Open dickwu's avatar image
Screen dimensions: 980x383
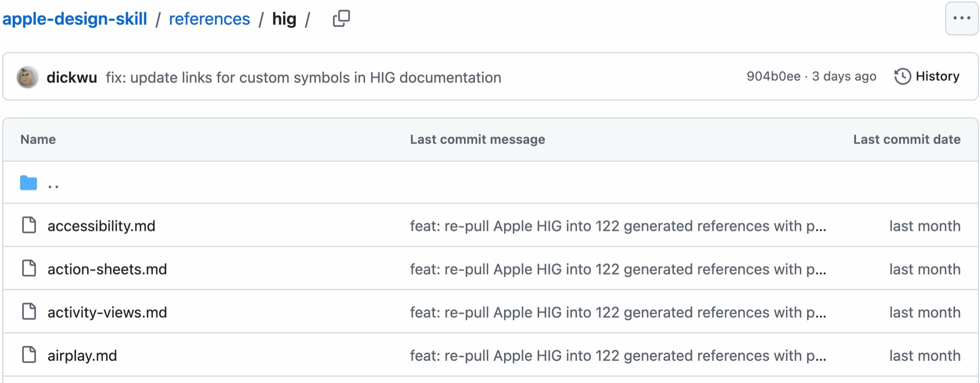tap(28, 77)
